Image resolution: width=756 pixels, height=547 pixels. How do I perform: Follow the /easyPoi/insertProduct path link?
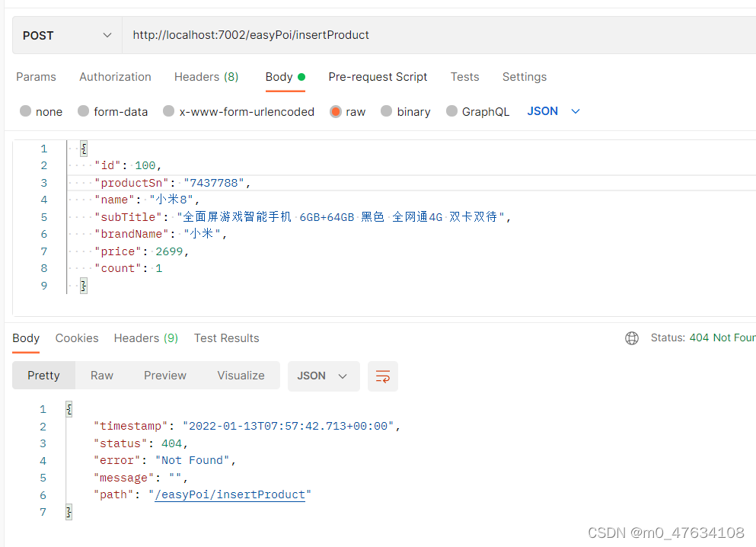(x=230, y=494)
